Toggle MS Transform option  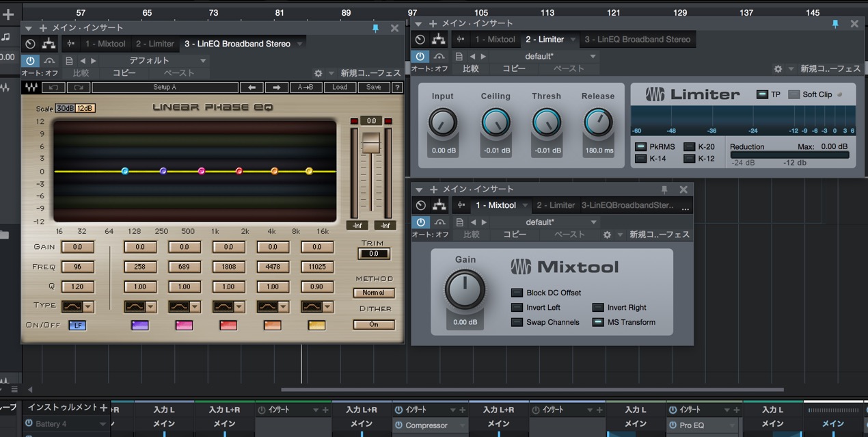click(x=598, y=322)
